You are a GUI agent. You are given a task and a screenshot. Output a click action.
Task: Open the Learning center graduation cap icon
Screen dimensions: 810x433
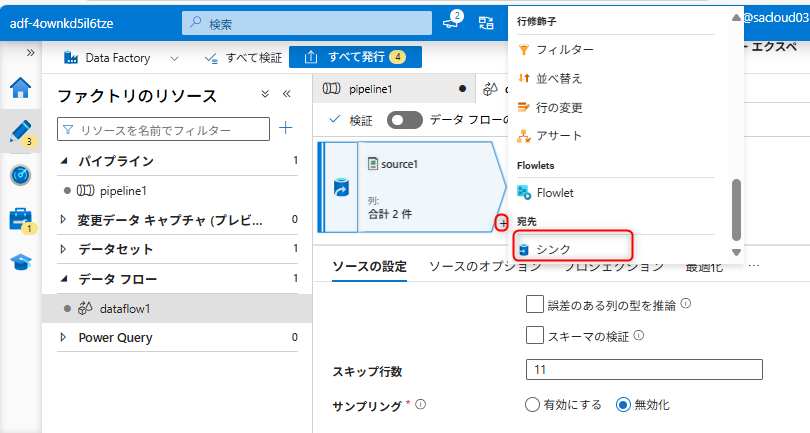(x=20, y=262)
